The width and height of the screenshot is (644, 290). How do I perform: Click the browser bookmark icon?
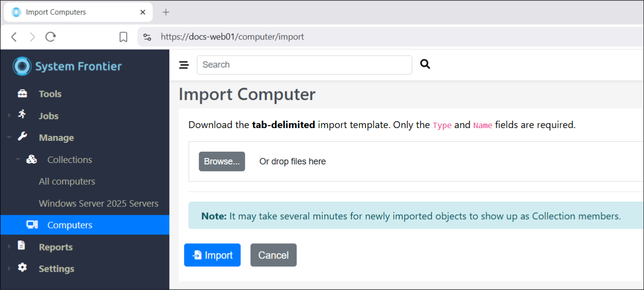pos(123,37)
